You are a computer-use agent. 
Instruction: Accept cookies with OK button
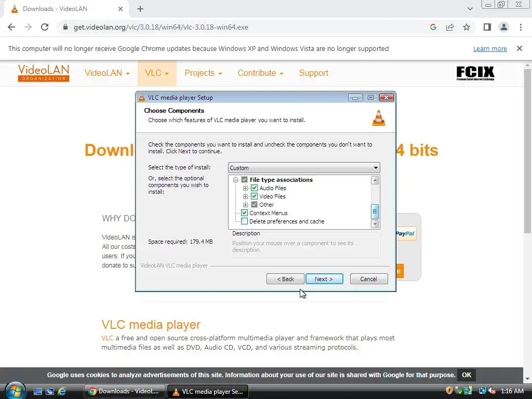[x=467, y=375]
